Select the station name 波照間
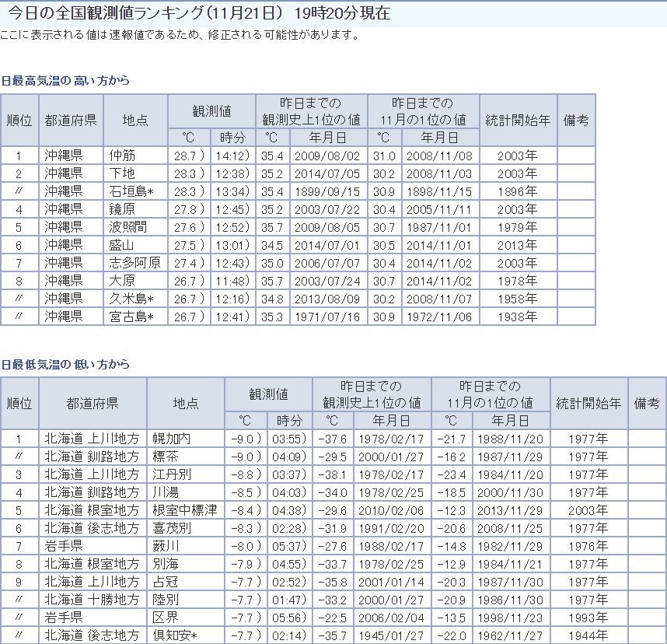This screenshot has height=644, width=667. pyautogui.click(x=128, y=227)
